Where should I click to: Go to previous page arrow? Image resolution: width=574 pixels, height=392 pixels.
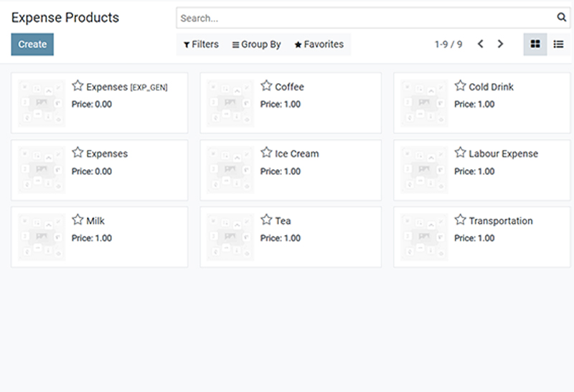click(481, 44)
